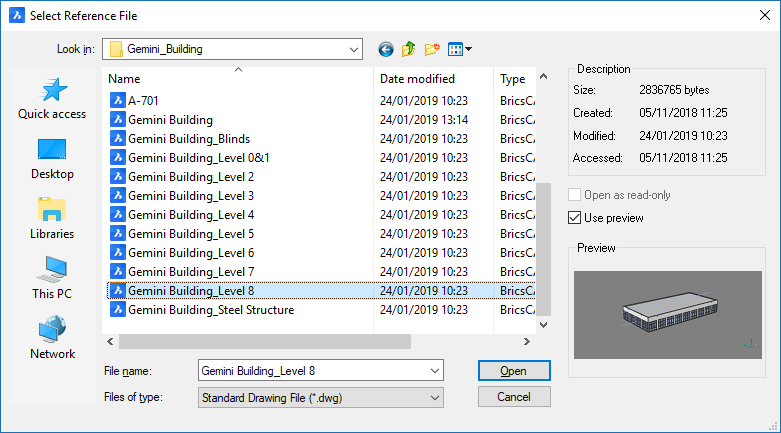Expand the Look in folder dropdown
This screenshot has height=433, width=781.
[x=353, y=48]
